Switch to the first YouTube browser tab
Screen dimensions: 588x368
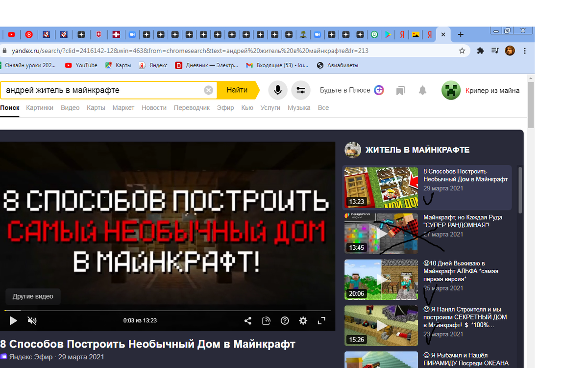click(11, 35)
